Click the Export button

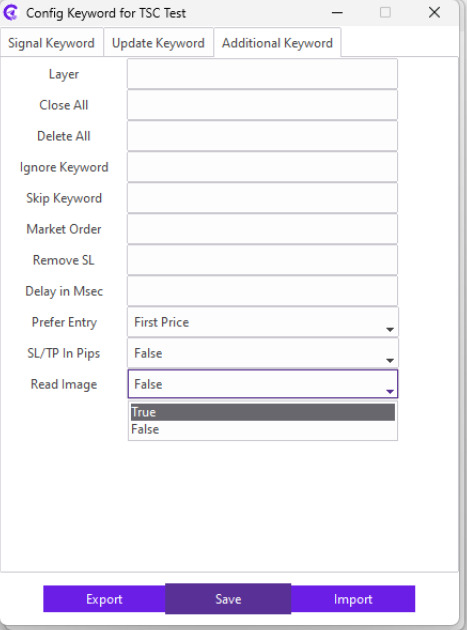pos(104,599)
